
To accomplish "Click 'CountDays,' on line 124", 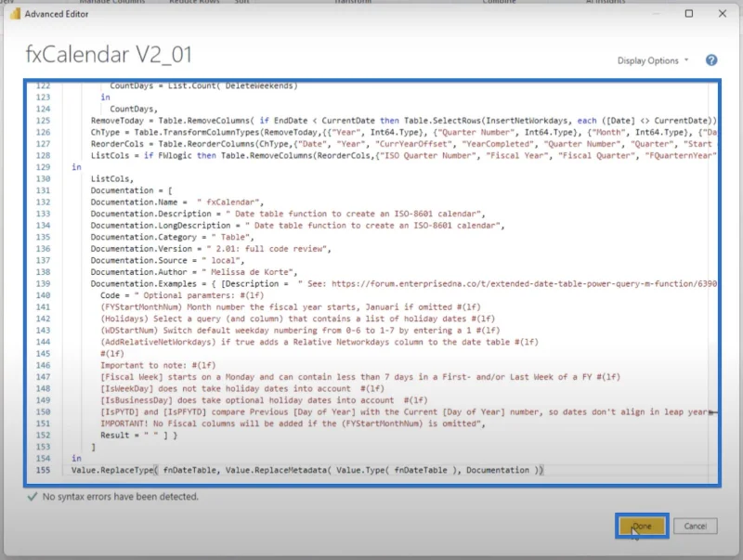I will point(134,109).
